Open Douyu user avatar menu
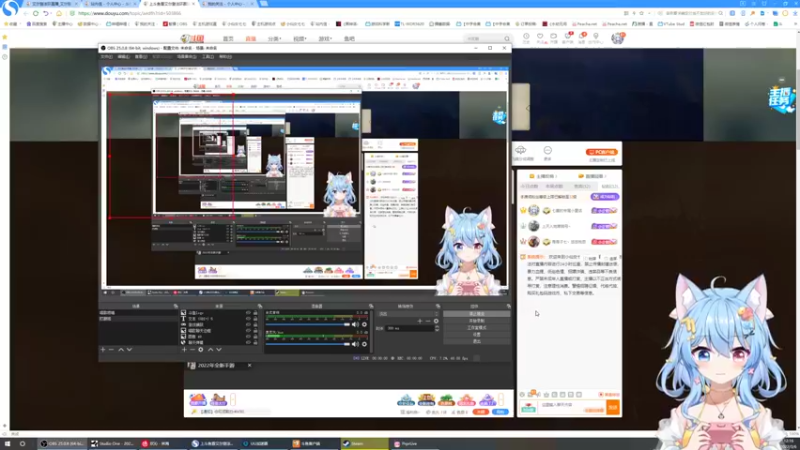 [617, 38]
